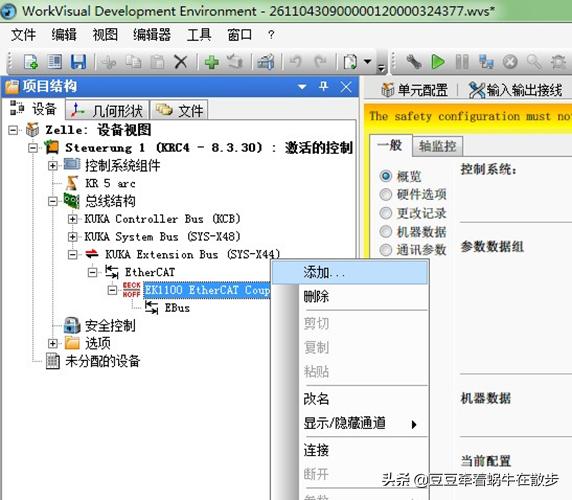The height and width of the screenshot is (500, 572).
Task: Click the gear settings toolbar icon
Action: pos(558,62)
